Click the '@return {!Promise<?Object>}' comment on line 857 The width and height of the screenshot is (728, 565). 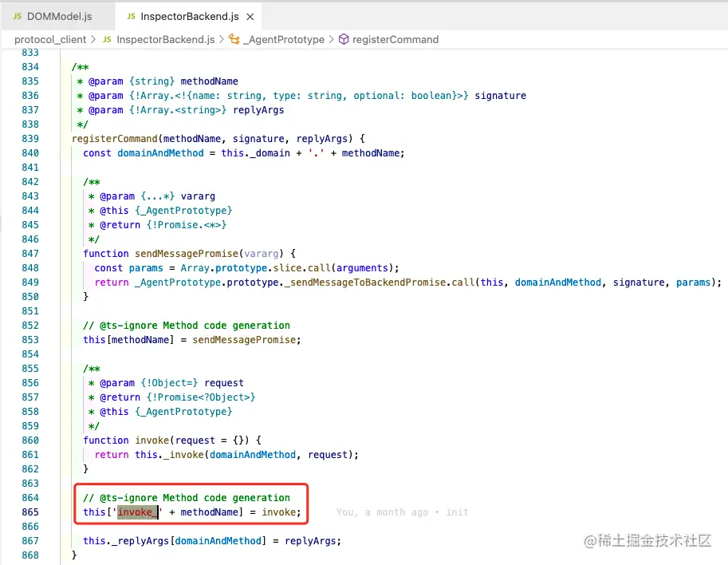(171, 397)
